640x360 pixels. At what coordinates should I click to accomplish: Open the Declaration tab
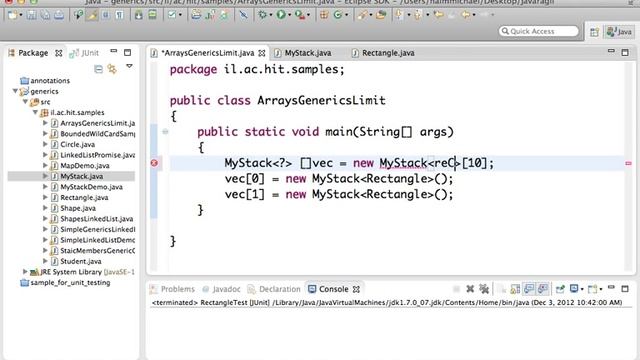[x=274, y=289]
